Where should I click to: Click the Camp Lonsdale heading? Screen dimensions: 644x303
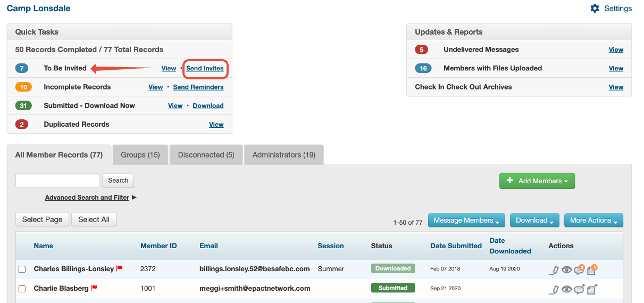click(x=38, y=8)
